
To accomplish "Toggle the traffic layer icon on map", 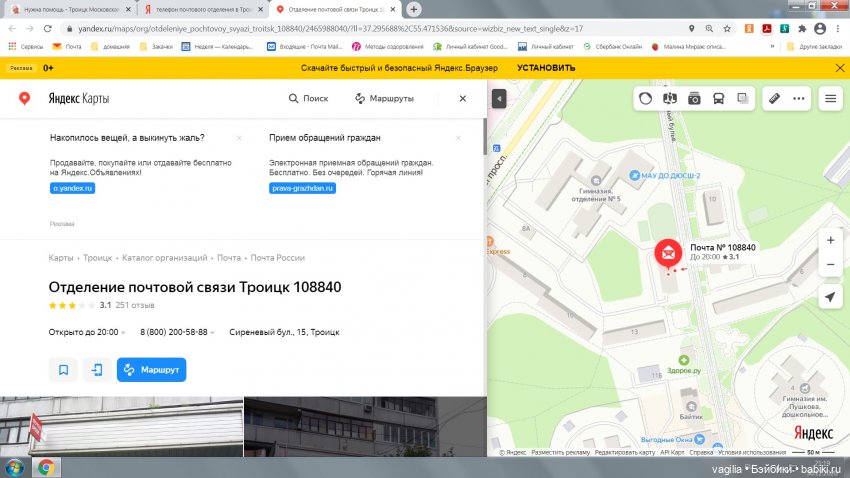I will coord(645,99).
